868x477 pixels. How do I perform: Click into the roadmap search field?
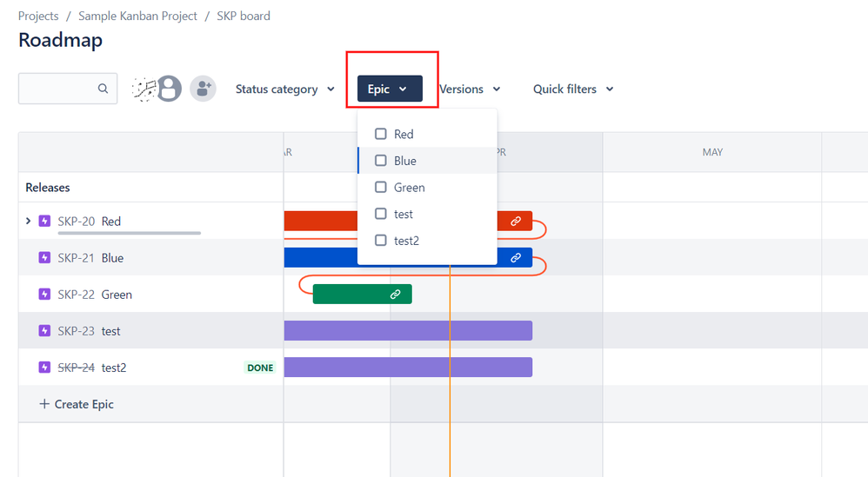57,89
